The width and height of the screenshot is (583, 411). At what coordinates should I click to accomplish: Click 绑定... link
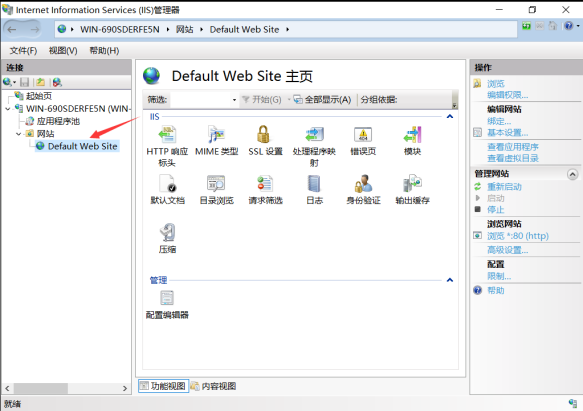click(499, 121)
